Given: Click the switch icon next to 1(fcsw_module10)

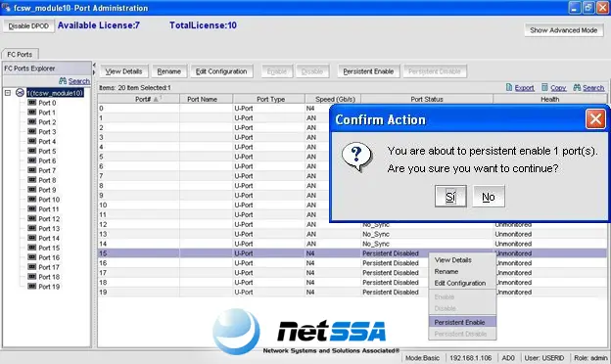Looking at the screenshot, I should click(x=20, y=93).
